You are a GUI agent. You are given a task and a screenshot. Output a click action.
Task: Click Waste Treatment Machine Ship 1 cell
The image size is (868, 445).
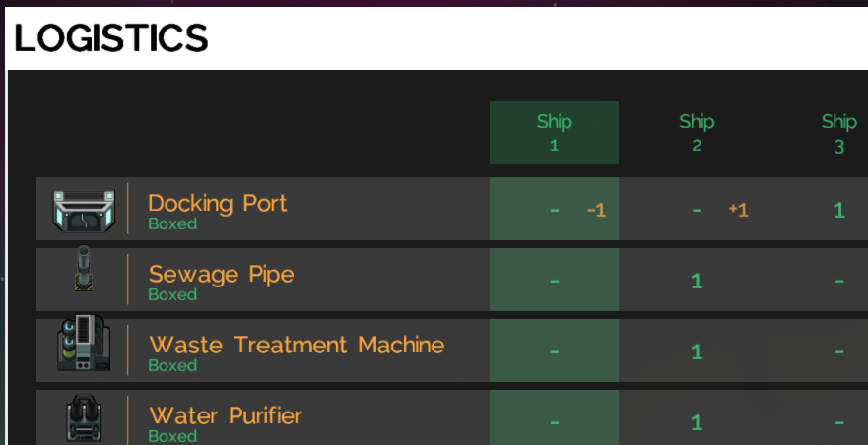[554, 351]
